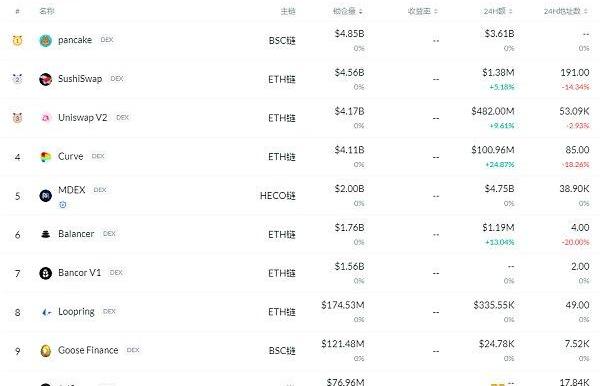Sort by the 24H address count column

(x=566, y=11)
